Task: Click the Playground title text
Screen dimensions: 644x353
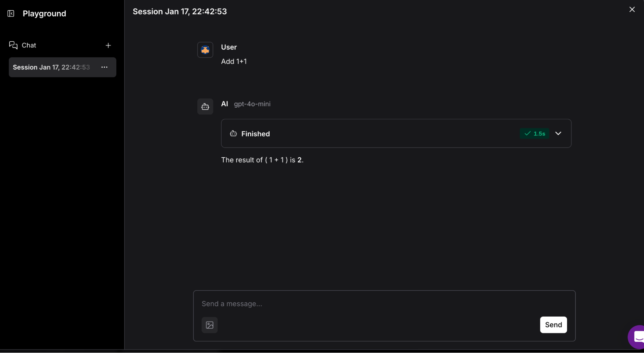Action: (44, 14)
